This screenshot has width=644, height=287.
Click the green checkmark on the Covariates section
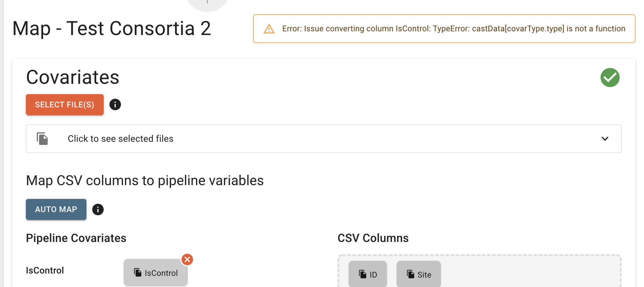click(610, 77)
